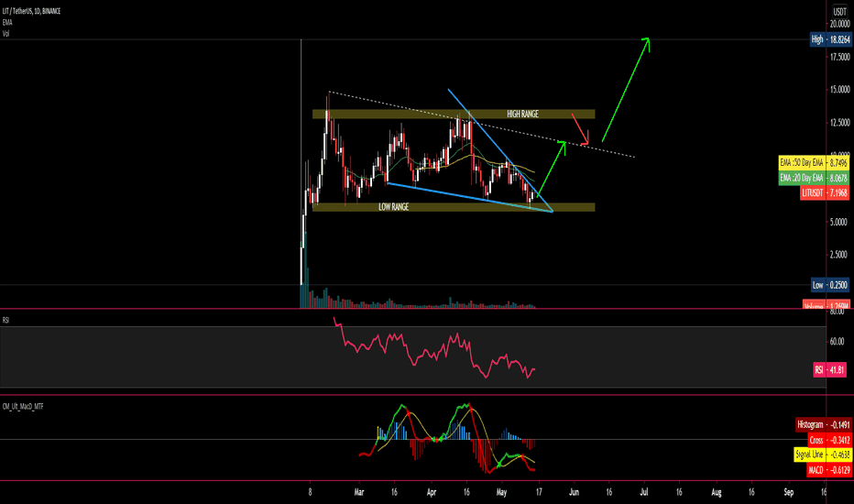Click the Apr label on time axis
854x504 pixels.
click(x=432, y=492)
